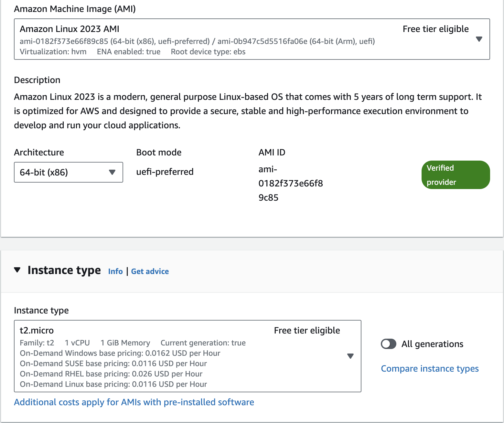
Task: Click the Verified provider badge
Action: 456,175
